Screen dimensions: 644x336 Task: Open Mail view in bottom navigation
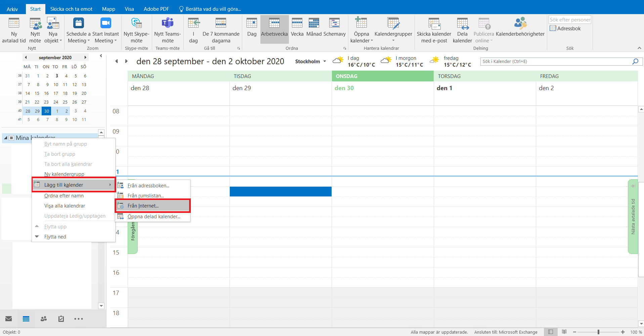coord(9,319)
